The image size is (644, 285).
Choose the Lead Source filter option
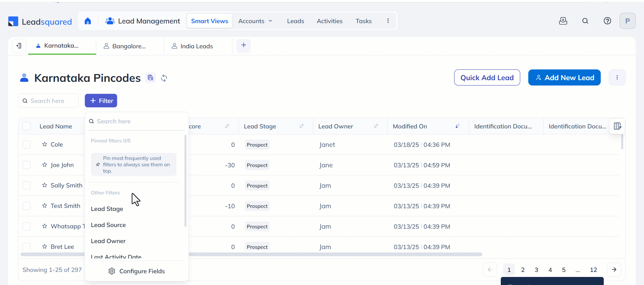pyautogui.click(x=108, y=225)
